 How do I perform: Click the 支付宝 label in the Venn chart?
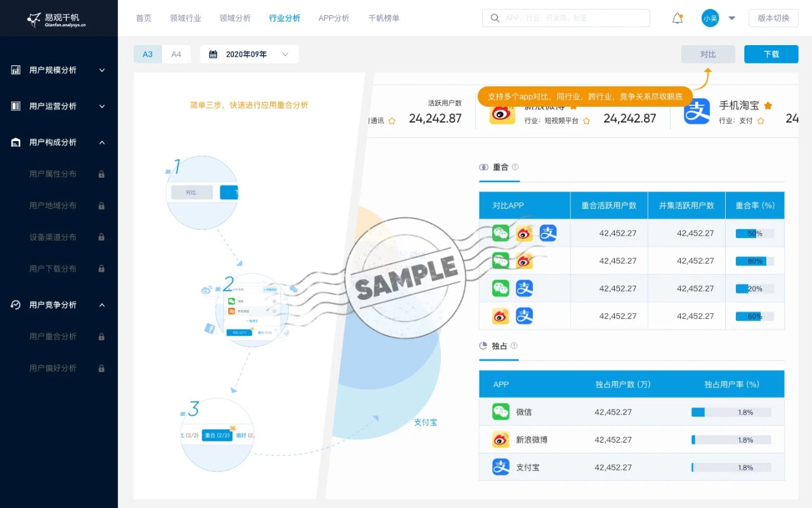[426, 422]
